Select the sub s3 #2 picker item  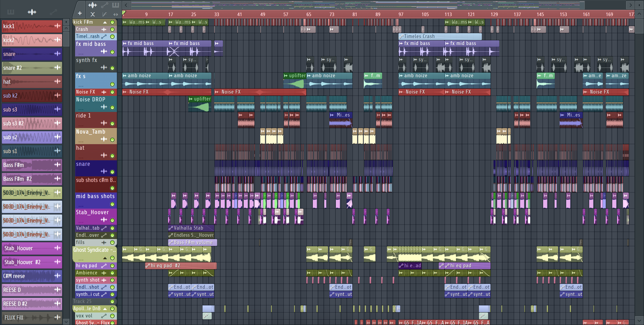(32, 123)
